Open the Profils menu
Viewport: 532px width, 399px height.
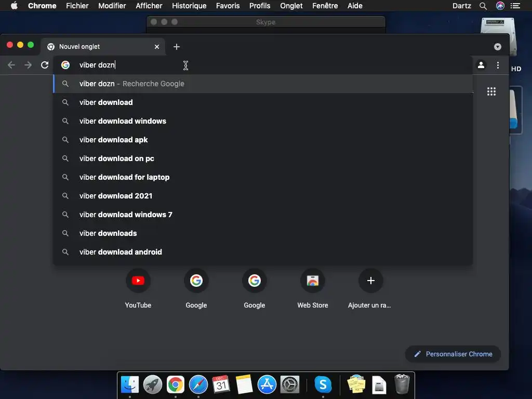click(260, 6)
